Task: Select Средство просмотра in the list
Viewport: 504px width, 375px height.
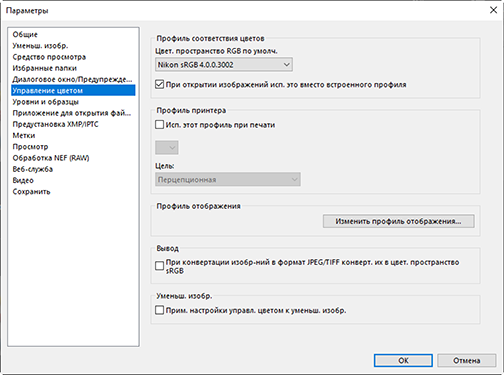Action: 73,57
